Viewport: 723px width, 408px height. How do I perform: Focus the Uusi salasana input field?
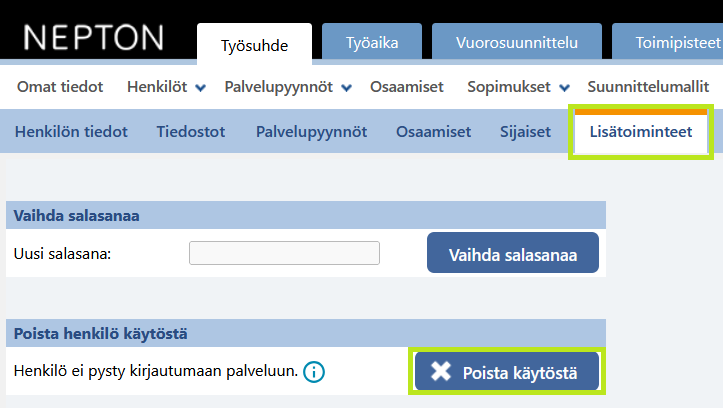pos(284,253)
